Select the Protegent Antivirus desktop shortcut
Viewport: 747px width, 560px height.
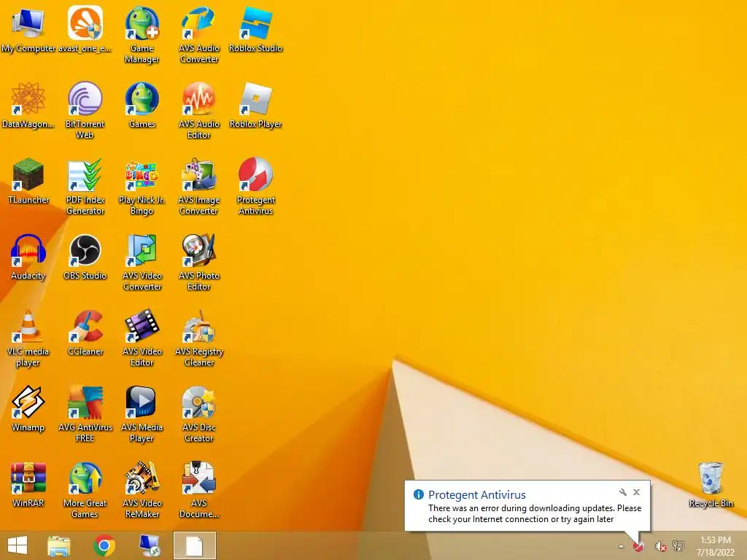(256, 187)
